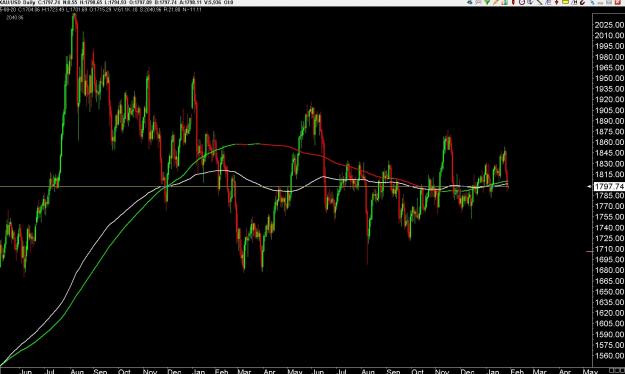This screenshot has width=625, height=374.
Task: Click the current price tag 1797.74
Action: [x=609, y=187]
